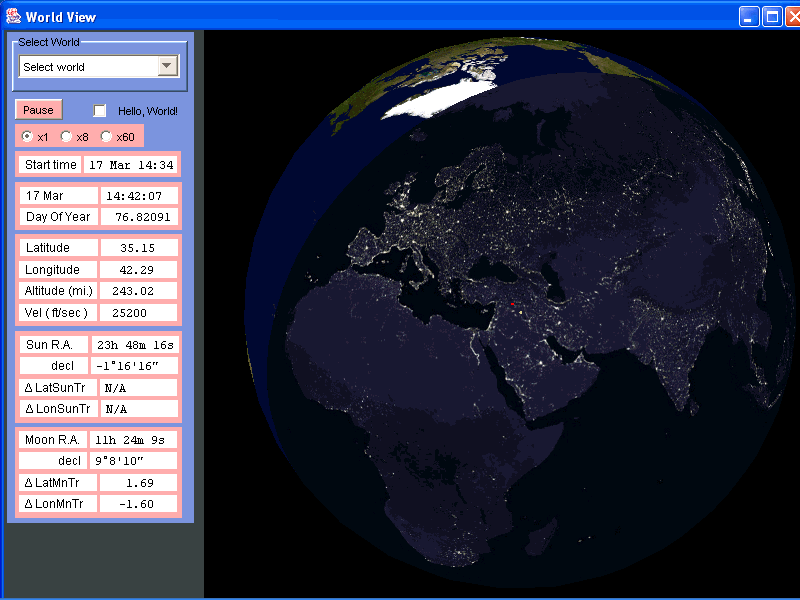Click the Sun R.A. value field

pyautogui.click(x=135, y=345)
